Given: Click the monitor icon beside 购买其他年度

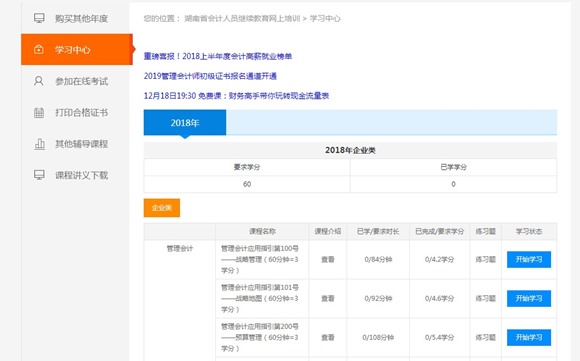Looking at the screenshot, I should [x=39, y=18].
